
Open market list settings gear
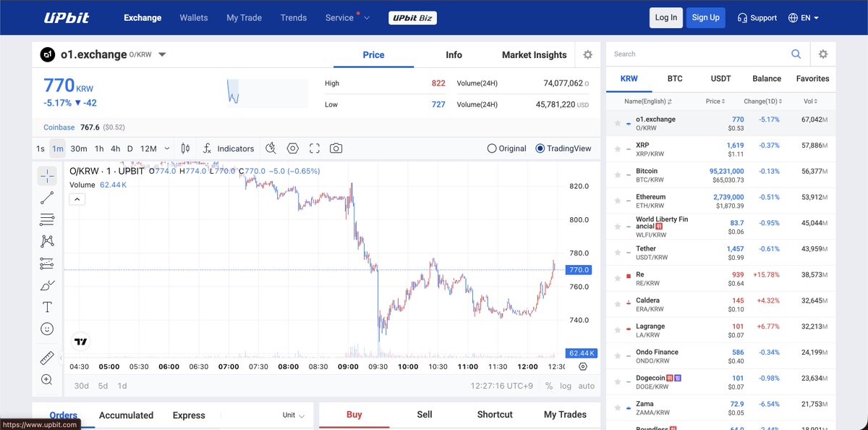(x=823, y=54)
